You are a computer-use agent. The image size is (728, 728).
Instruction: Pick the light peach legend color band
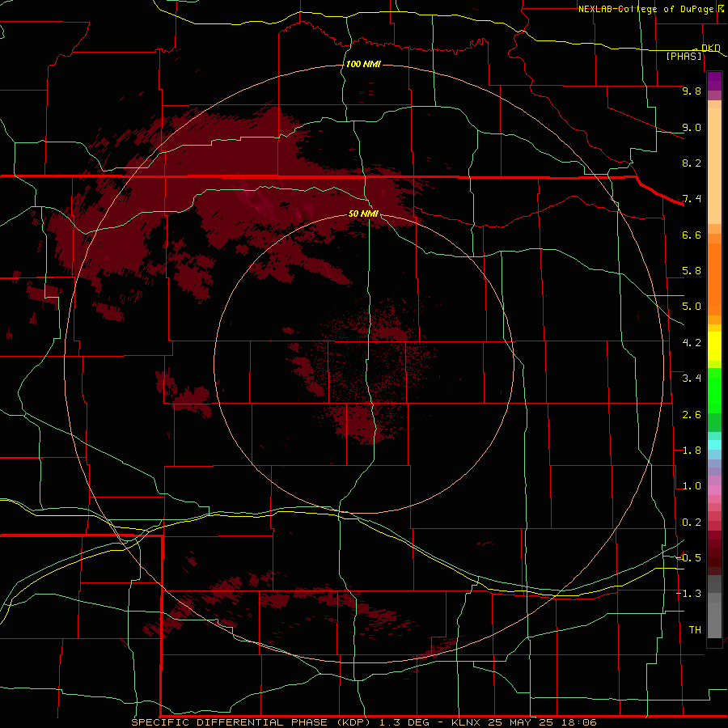(714, 166)
